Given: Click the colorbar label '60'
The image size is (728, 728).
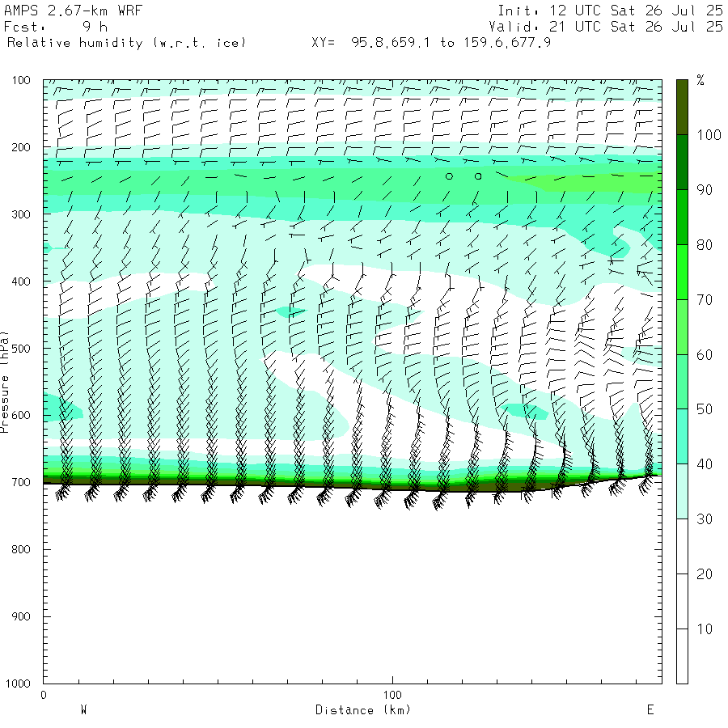Looking at the screenshot, I should 705,355.
